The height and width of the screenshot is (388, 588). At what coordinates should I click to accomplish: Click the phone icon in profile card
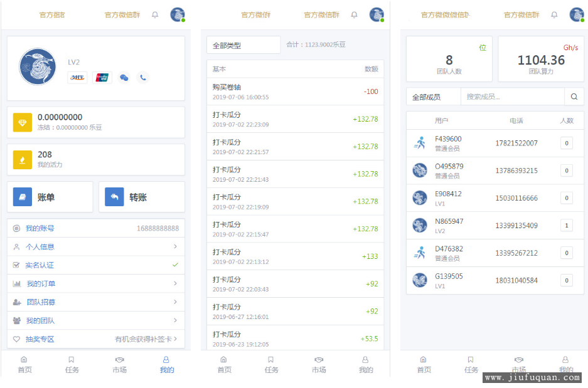point(143,78)
